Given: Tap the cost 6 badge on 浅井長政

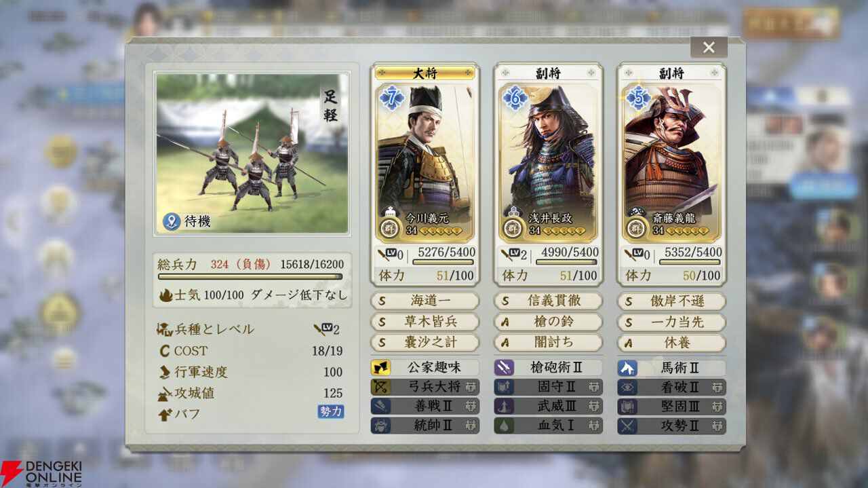Looking at the screenshot, I should (x=515, y=98).
